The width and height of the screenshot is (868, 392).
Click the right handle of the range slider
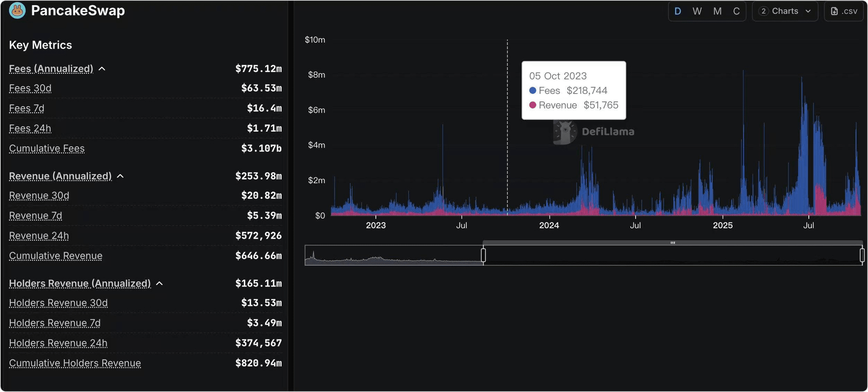(862, 255)
